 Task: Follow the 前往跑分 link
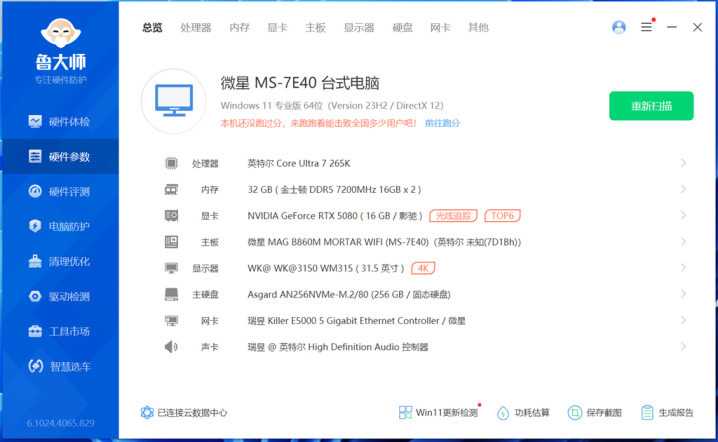[442, 123]
